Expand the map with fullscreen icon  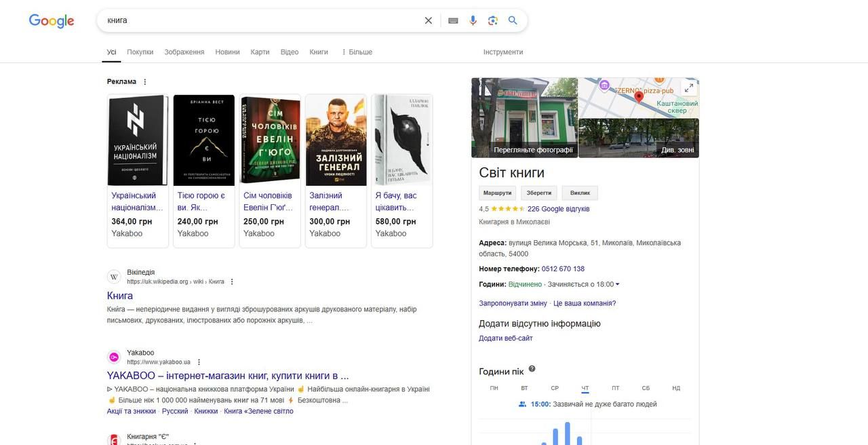click(689, 88)
